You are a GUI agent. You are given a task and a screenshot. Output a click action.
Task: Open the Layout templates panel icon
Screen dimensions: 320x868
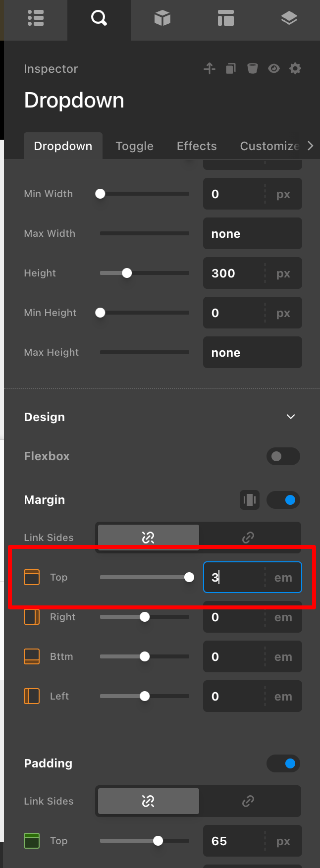pos(225,18)
